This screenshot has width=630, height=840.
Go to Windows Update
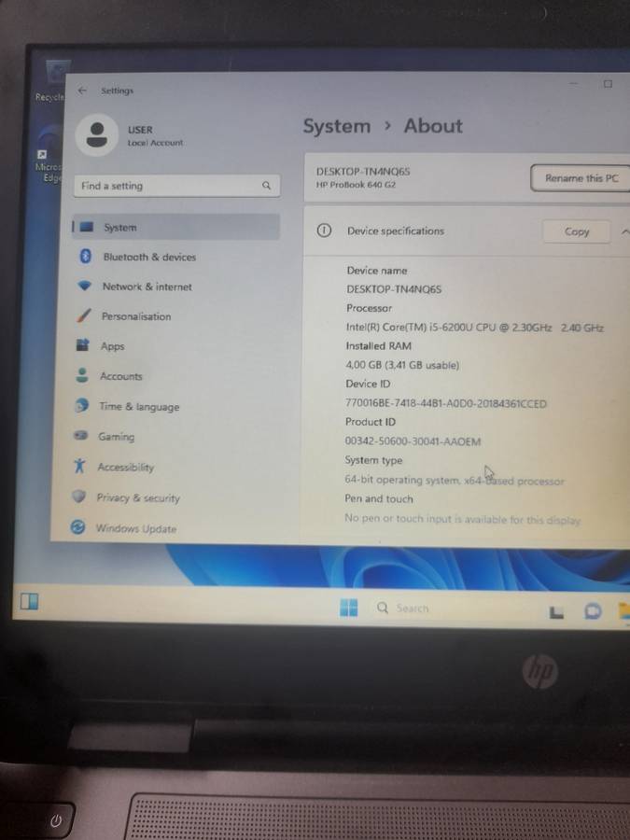tap(135, 529)
